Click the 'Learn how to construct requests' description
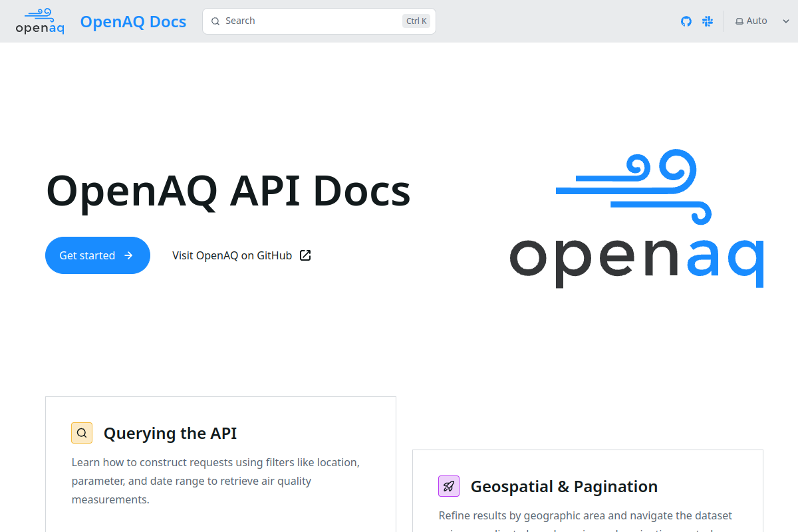 pyautogui.click(x=216, y=481)
